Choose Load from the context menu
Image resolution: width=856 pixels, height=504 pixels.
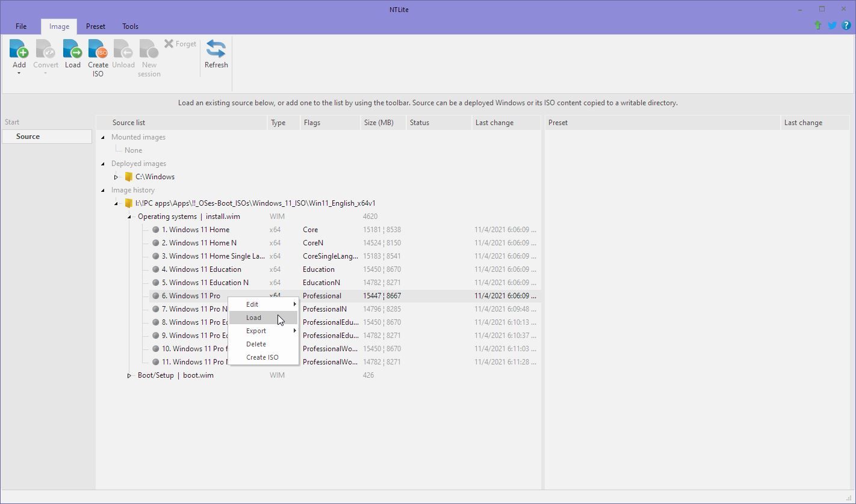(x=263, y=318)
